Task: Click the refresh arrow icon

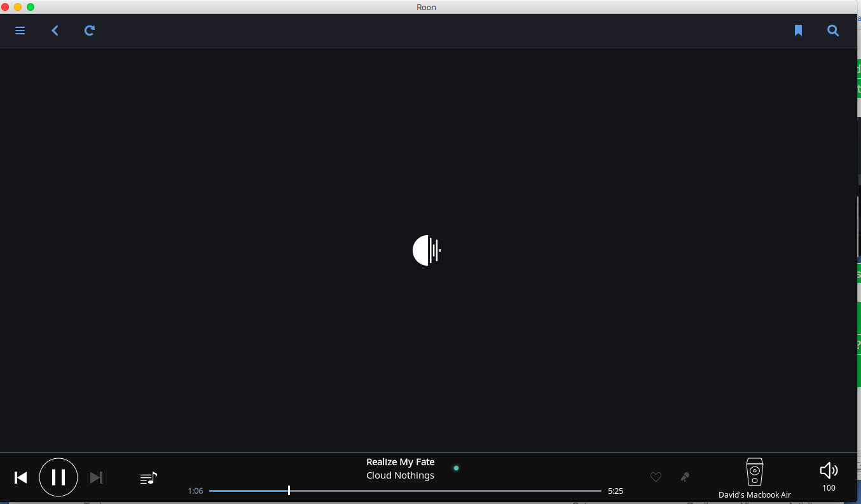Action: pyautogui.click(x=90, y=31)
